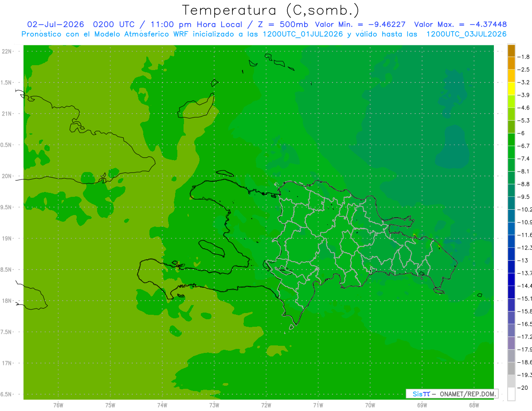Click the 'Temperatura (C,somb.)' map title
The image size is (532, 411).
(x=271, y=10)
